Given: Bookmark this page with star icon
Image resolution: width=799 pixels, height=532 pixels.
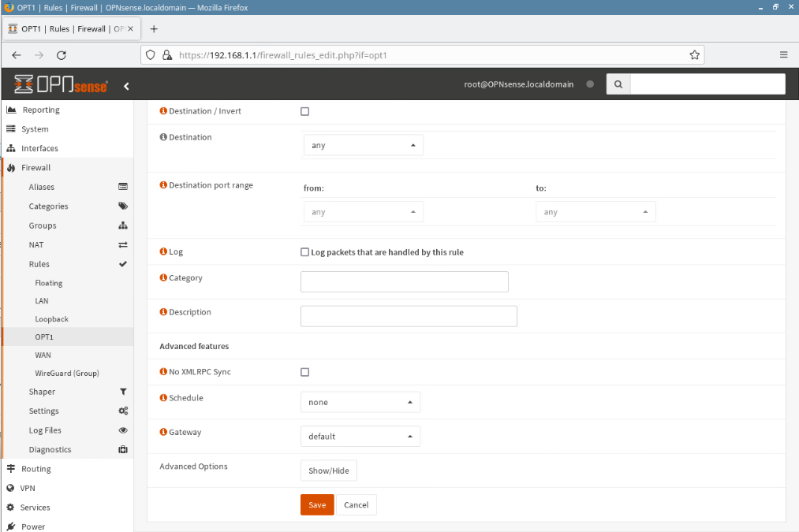Looking at the screenshot, I should pos(694,55).
